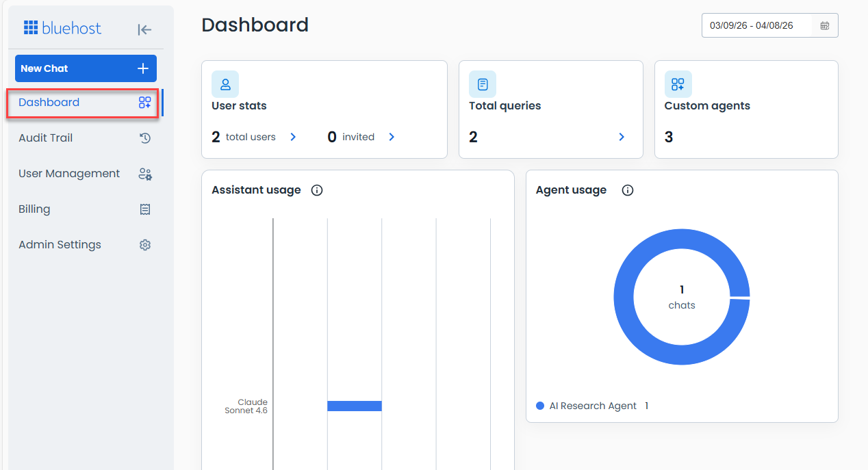
Task: Open the calendar date picker icon
Action: [x=825, y=25]
